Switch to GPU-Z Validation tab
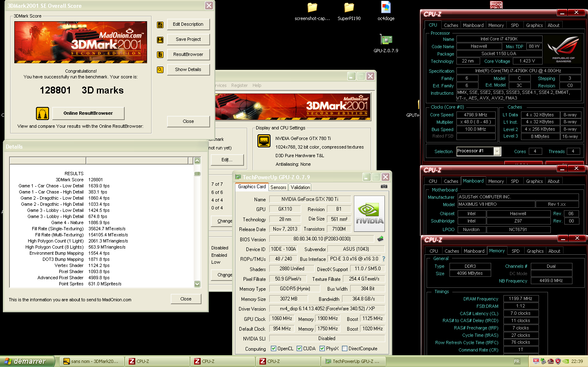 300,187
